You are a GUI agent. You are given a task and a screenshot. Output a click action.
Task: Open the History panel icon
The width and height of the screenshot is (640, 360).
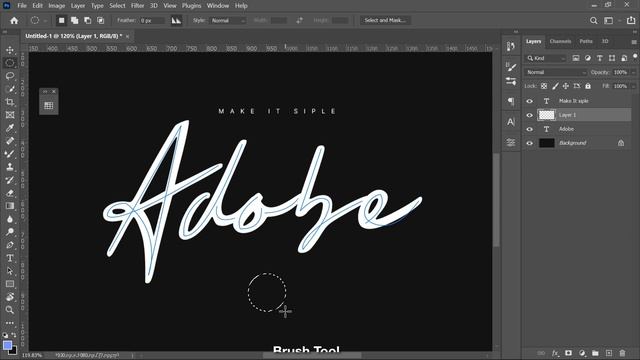511,46
